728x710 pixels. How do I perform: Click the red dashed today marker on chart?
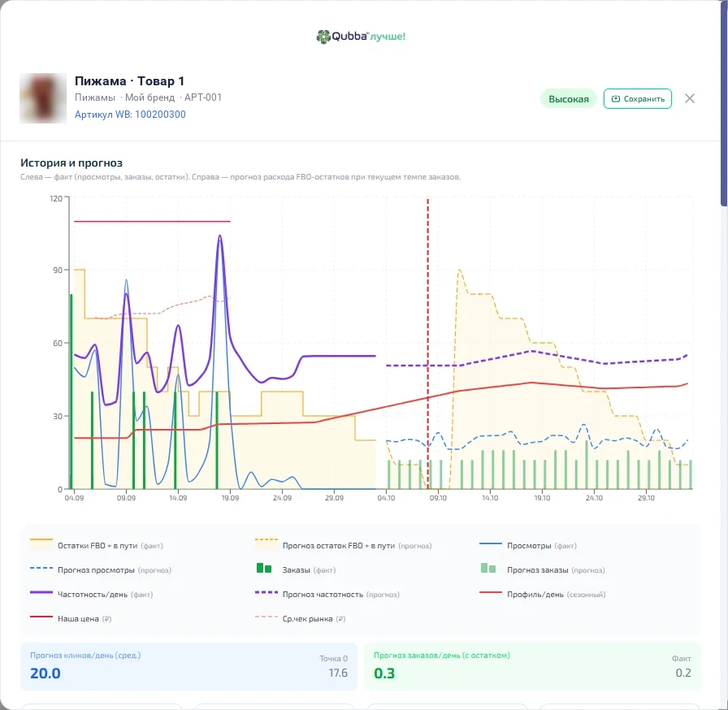pos(427,344)
